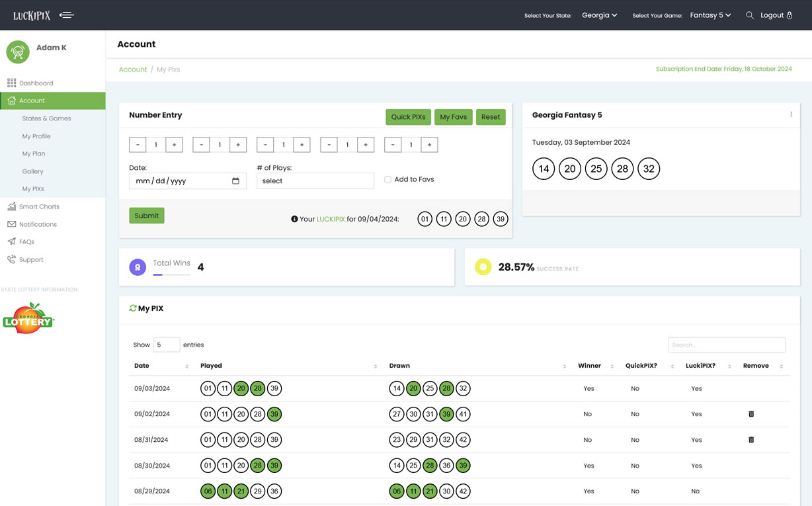Image resolution: width=812 pixels, height=506 pixels.
Task: Open My PIXs in sidebar
Action: pos(33,189)
